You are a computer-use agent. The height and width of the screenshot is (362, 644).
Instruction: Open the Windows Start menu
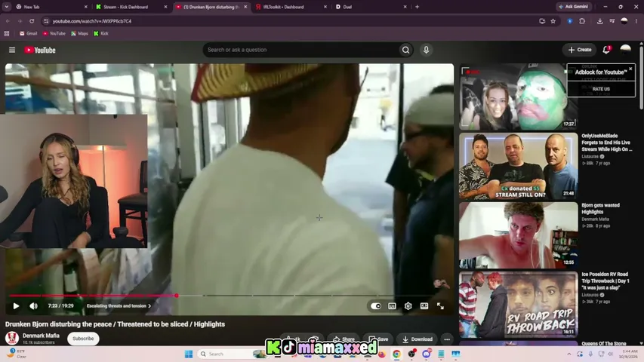[x=189, y=354]
